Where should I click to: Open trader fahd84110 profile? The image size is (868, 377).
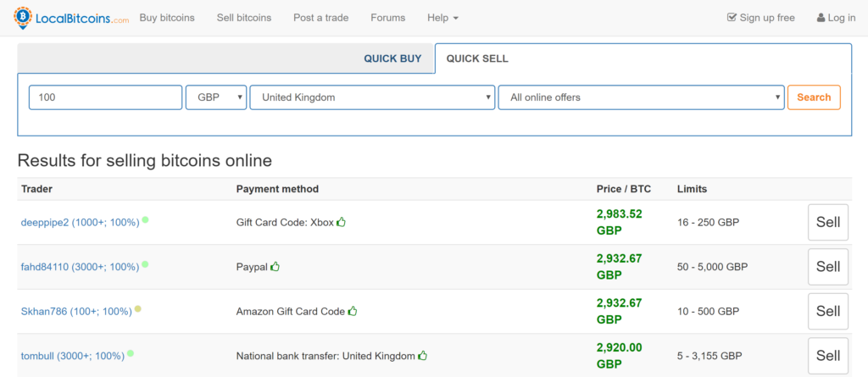coord(81,267)
